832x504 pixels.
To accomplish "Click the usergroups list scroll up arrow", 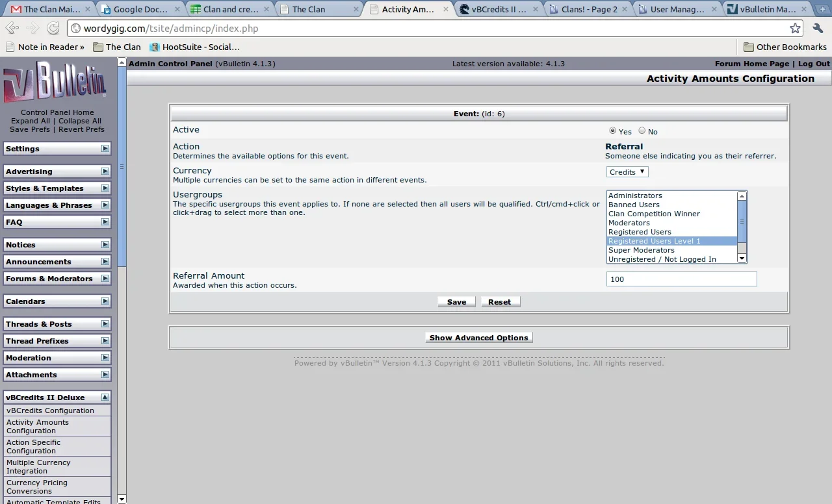I will coord(742,196).
